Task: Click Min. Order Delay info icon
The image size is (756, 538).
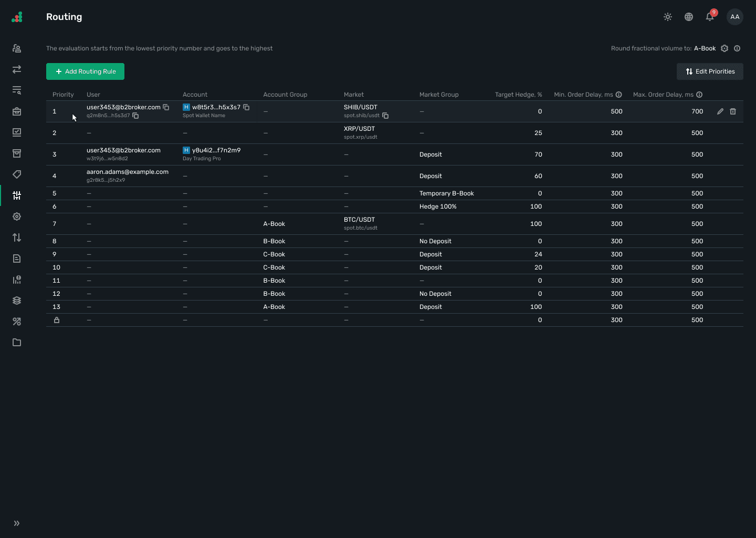Action: (x=618, y=95)
